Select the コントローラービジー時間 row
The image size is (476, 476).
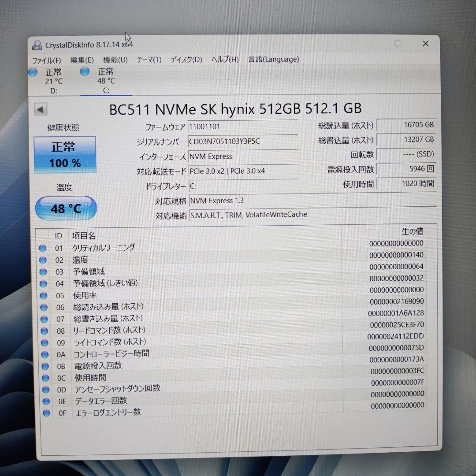234,352
